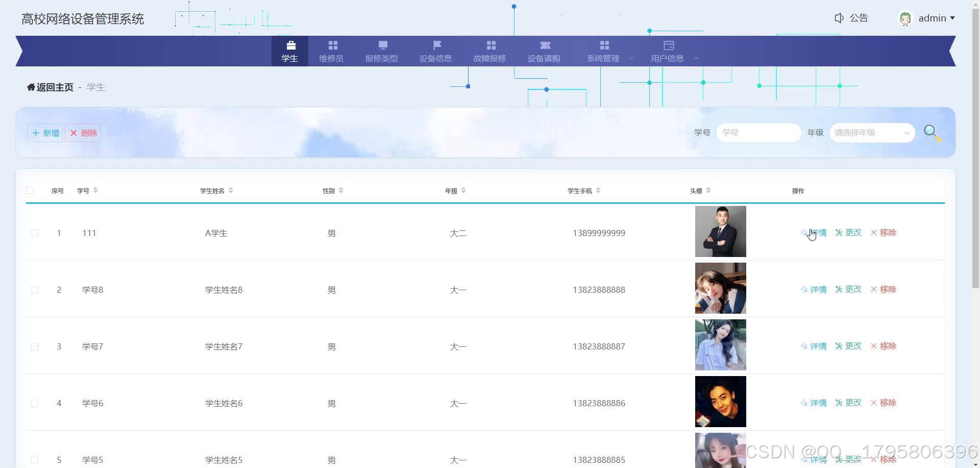The image size is (980, 468).
Task: Open the 故障报修 menu item
Action: pyautogui.click(x=490, y=51)
